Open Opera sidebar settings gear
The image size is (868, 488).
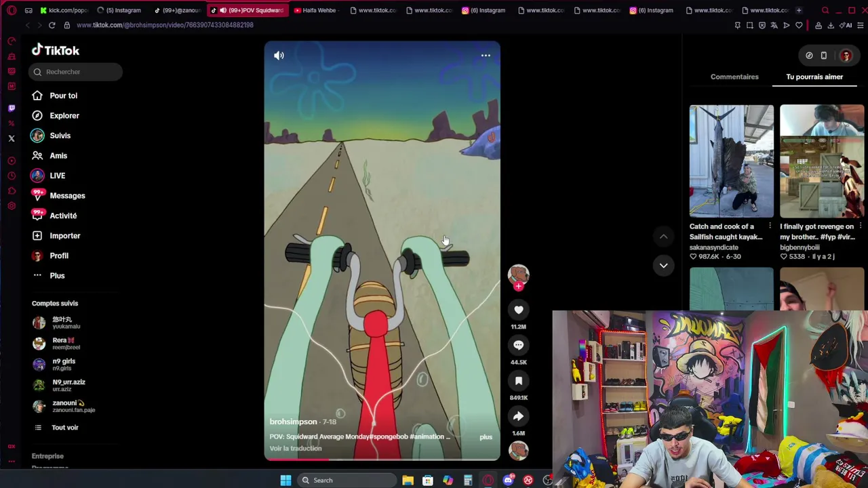12,206
